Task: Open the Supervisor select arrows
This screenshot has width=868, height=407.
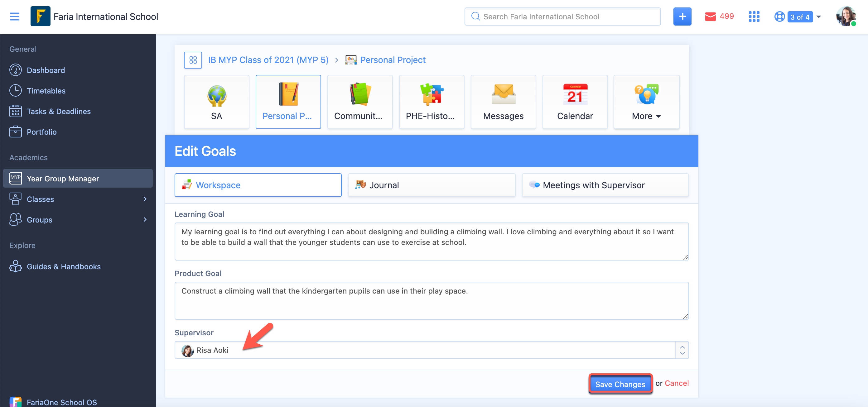Action: pyautogui.click(x=682, y=350)
